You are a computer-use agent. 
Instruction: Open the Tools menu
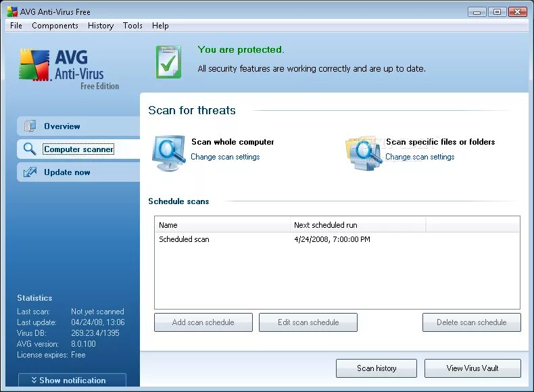point(132,26)
